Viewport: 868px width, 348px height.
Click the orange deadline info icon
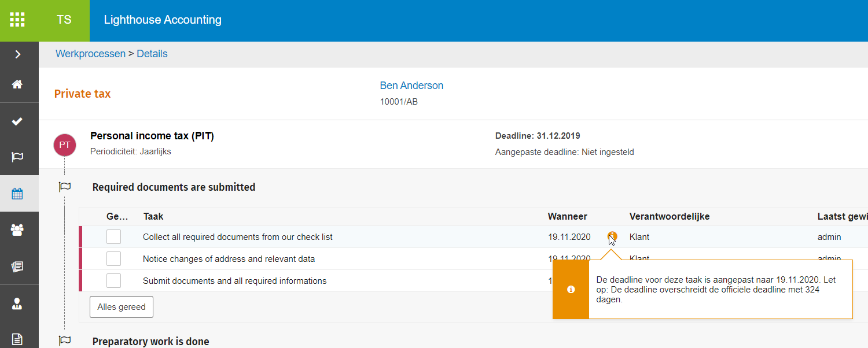[x=612, y=236]
